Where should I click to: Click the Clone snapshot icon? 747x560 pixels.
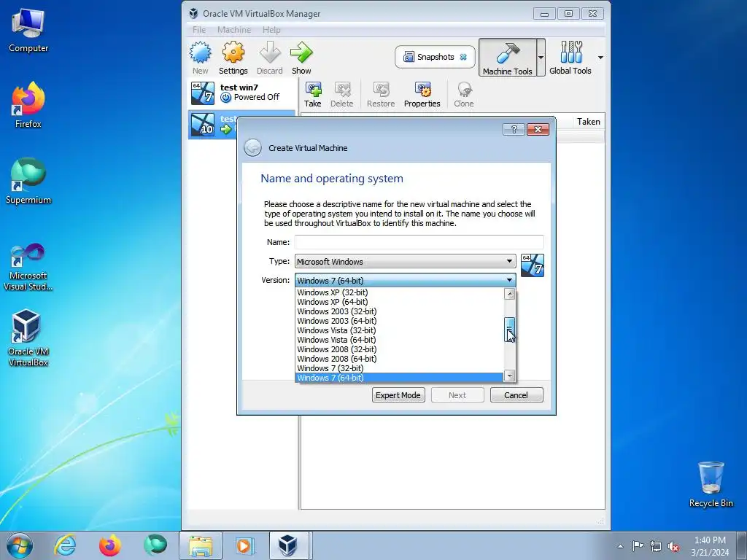463,94
